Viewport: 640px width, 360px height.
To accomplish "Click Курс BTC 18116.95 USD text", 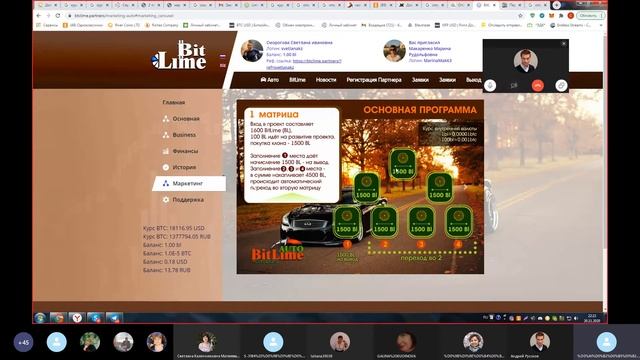I will tap(173, 228).
